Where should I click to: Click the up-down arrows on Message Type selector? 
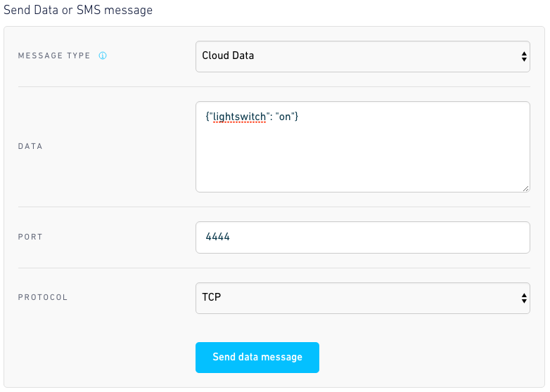point(524,56)
